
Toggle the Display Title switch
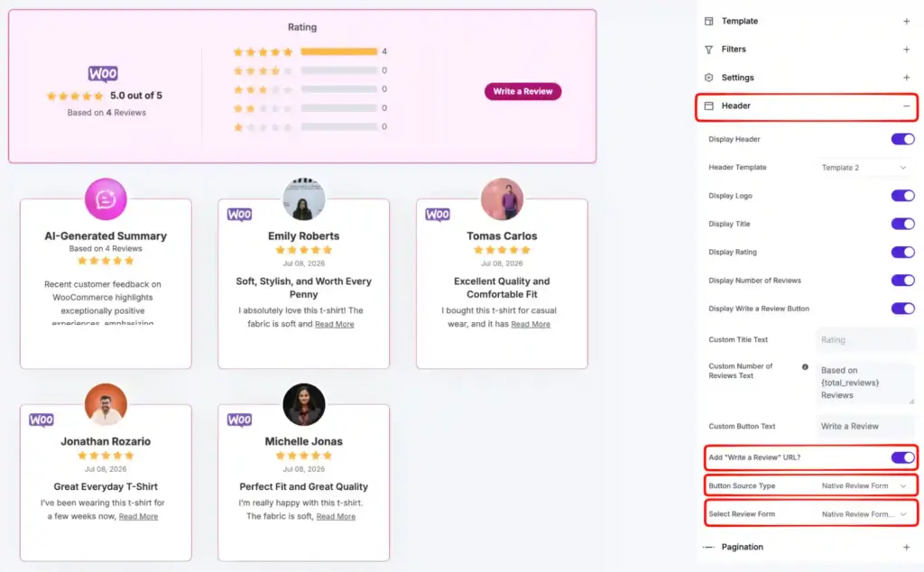(x=902, y=224)
